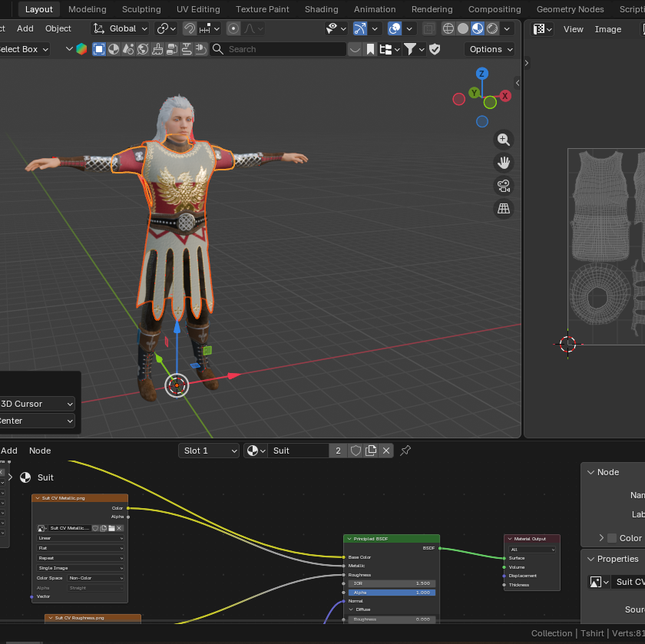Open the selectability and visibility dropdown
645x644 pixels.
click(336, 29)
